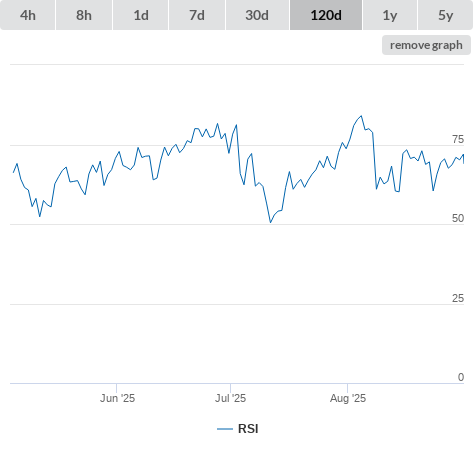Open the 5y time range
Screen dimensions: 474x455
tap(446, 15)
